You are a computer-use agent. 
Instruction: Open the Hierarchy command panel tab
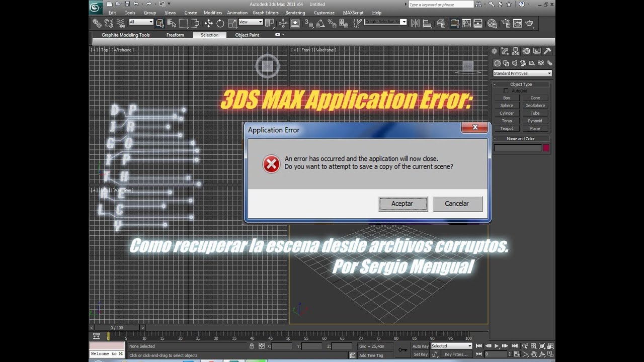click(516, 51)
